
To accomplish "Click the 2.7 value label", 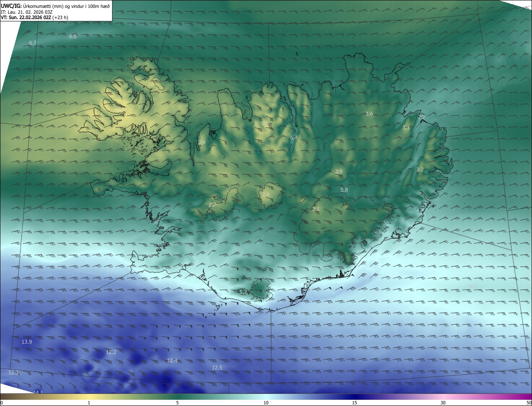I will [212, 205].
